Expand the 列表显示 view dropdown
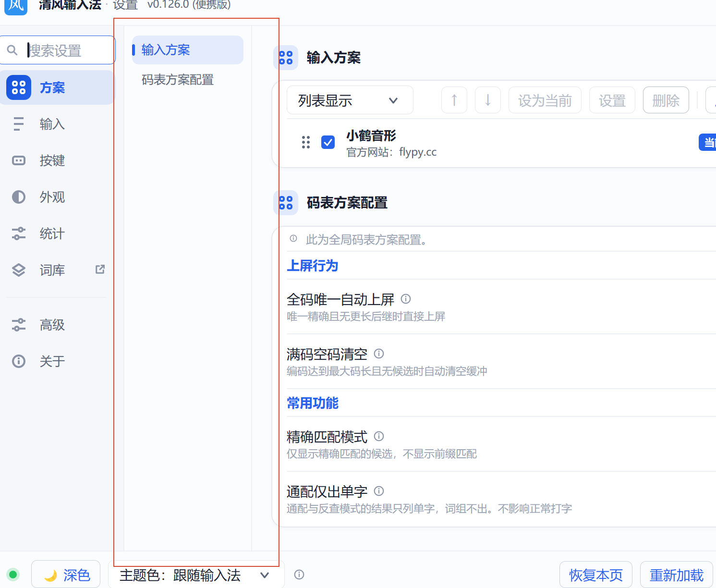Viewport: 716px width, 588px height. coord(350,100)
